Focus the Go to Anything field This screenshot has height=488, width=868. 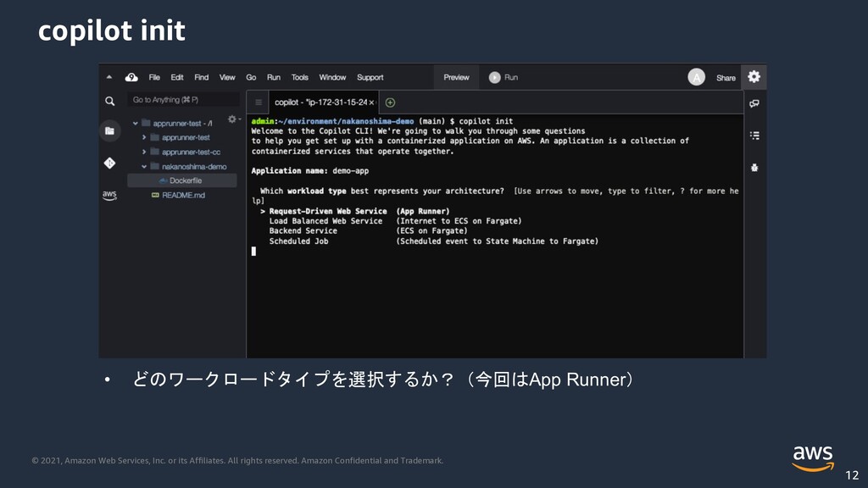click(183, 100)
